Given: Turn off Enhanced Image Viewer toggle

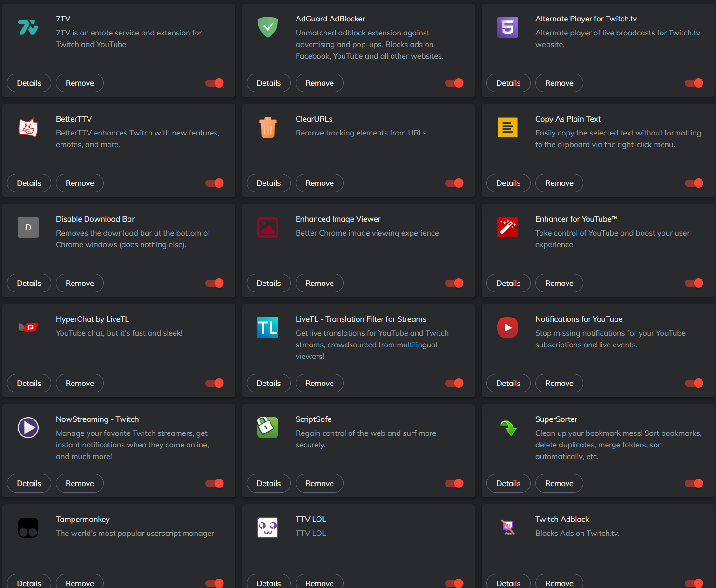Looking at the screenshot, I should [454, 283].
